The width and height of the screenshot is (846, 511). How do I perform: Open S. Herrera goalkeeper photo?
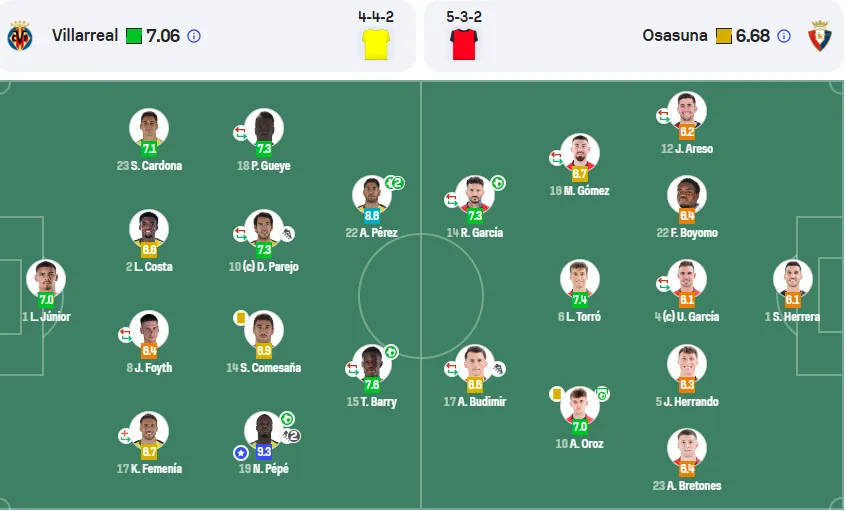(793, 278)
